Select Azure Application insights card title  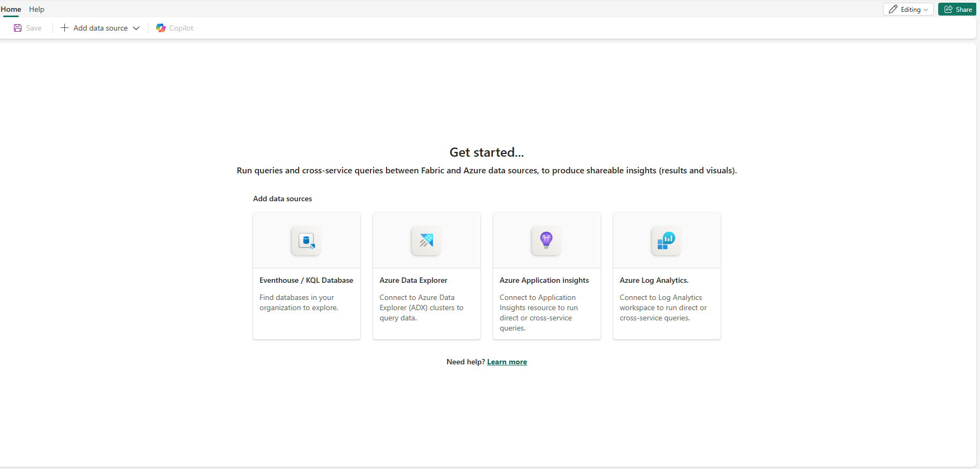click(544, 280)
